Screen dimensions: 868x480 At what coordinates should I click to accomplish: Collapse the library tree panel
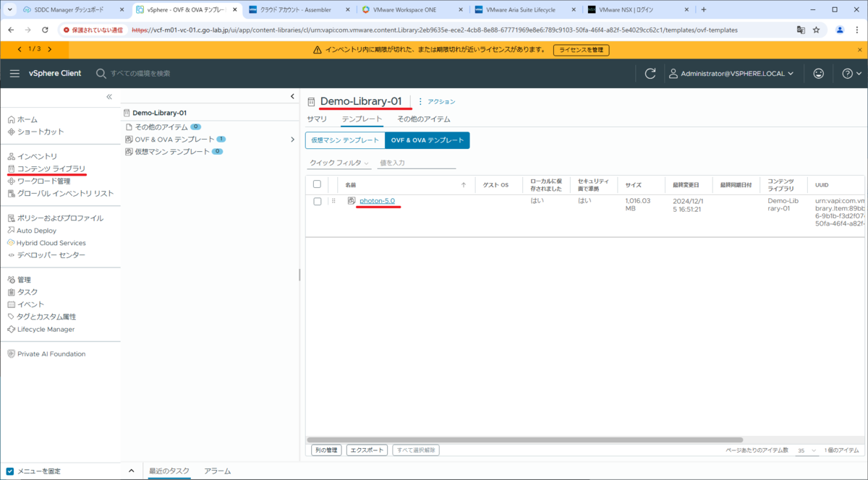click(292, 96)
